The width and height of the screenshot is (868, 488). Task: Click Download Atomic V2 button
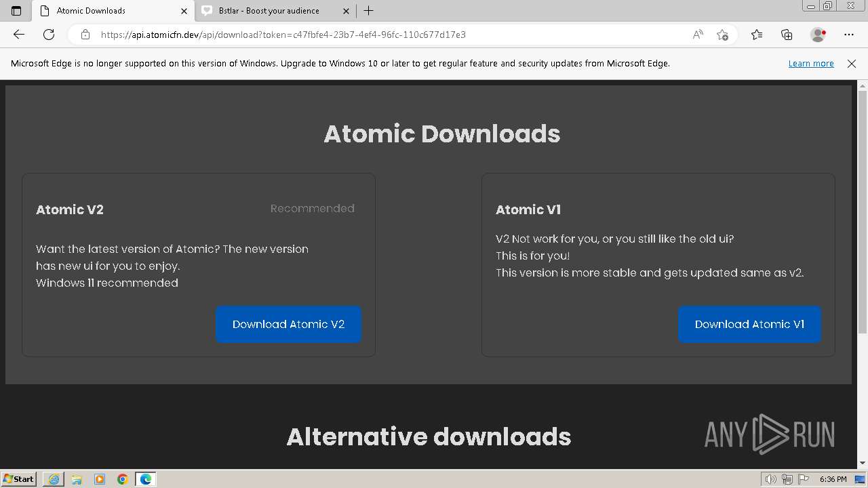(288, 324)
